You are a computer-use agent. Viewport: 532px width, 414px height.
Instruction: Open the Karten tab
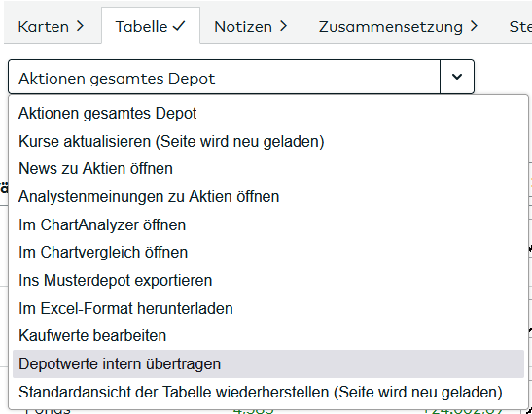(x=52, y=26)
